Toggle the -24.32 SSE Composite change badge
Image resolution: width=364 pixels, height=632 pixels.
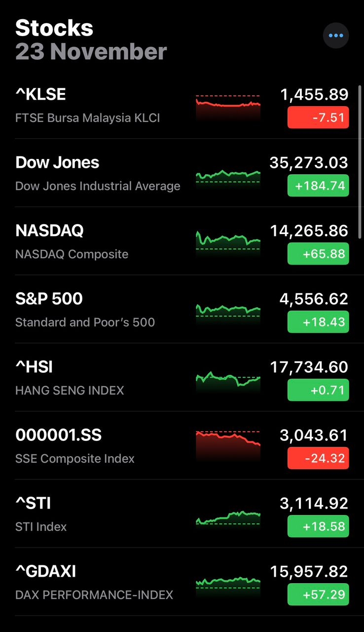click(x=318, y=458)
